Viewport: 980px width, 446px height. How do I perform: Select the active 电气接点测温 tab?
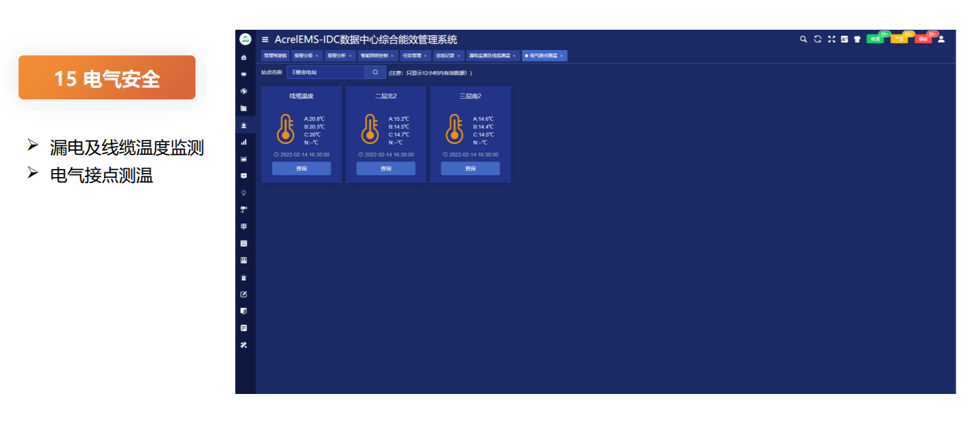coord(544,55)
